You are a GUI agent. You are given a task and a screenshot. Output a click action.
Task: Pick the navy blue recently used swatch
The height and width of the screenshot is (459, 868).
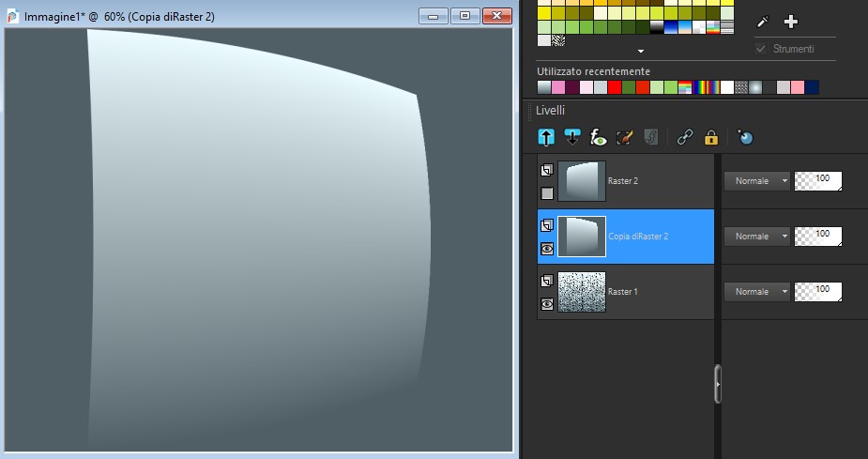click(x=812, y=87)
